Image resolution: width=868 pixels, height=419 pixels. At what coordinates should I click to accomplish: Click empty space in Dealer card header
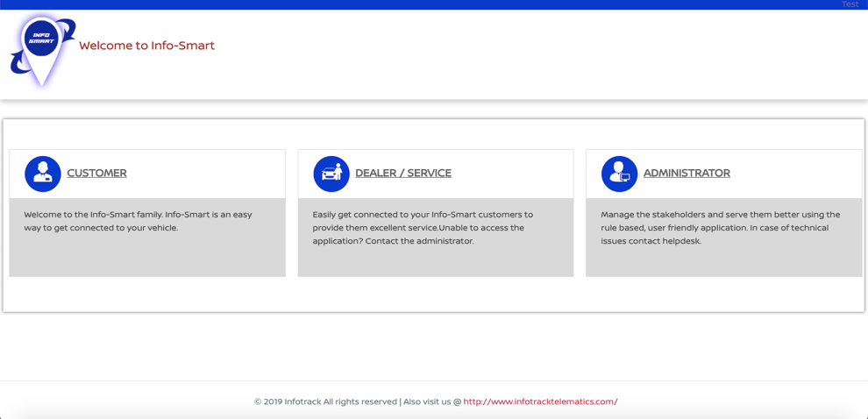(x=513, y=174)
